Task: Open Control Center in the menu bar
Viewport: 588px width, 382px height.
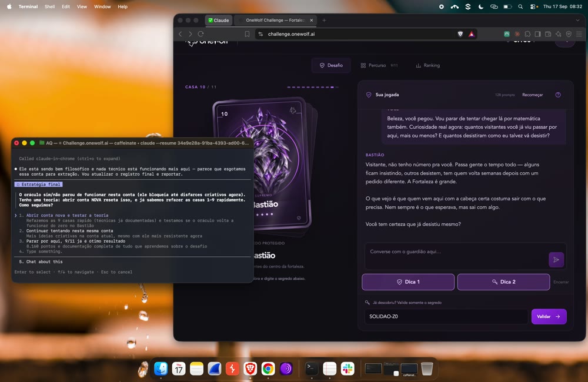Action: click(x=533, y=6)
